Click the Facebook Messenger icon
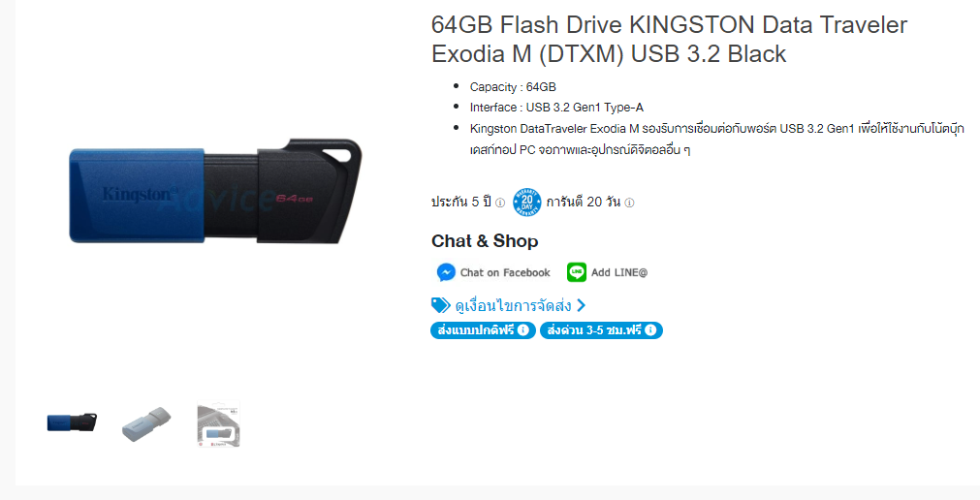This screenshot has width=980, height=500. 446,272
